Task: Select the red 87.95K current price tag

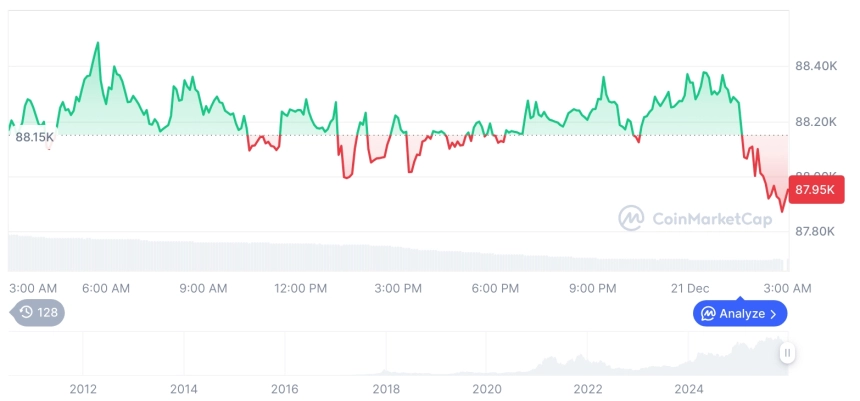Action: (x=814, y=189)
